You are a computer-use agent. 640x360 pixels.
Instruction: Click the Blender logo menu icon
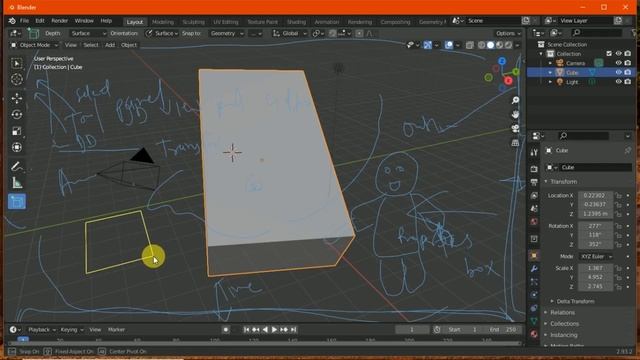click(12, 21)
